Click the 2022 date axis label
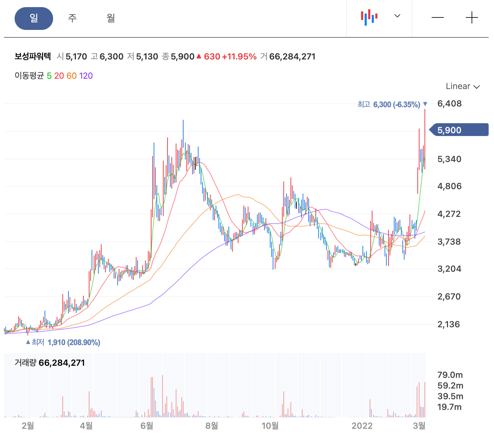The width and height of the screenshot is (494, 448). pyautogui.click(x=362, y=426)
